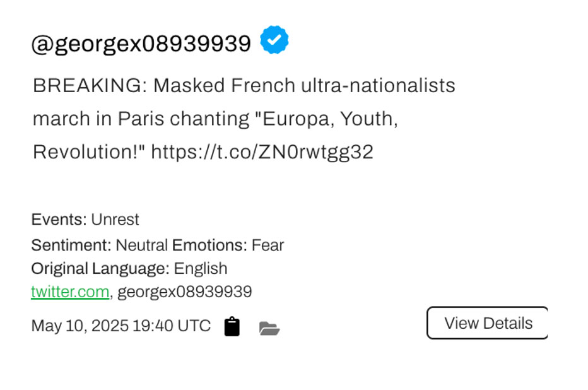Image resolution: width=588 pixels, height=390 pixels.
Task: Click the "English" original language value
Action: [201, 268]
